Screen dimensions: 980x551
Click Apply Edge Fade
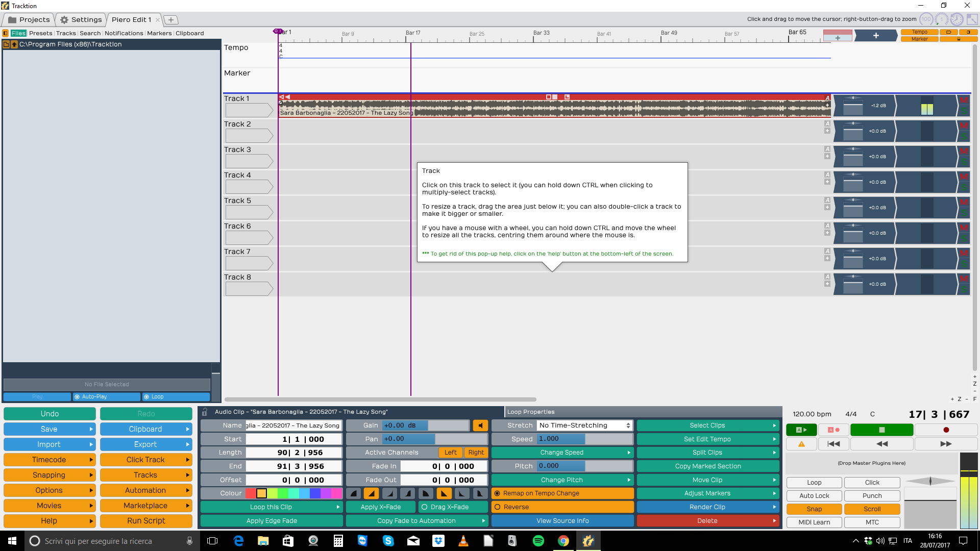[x=272, y=521]
